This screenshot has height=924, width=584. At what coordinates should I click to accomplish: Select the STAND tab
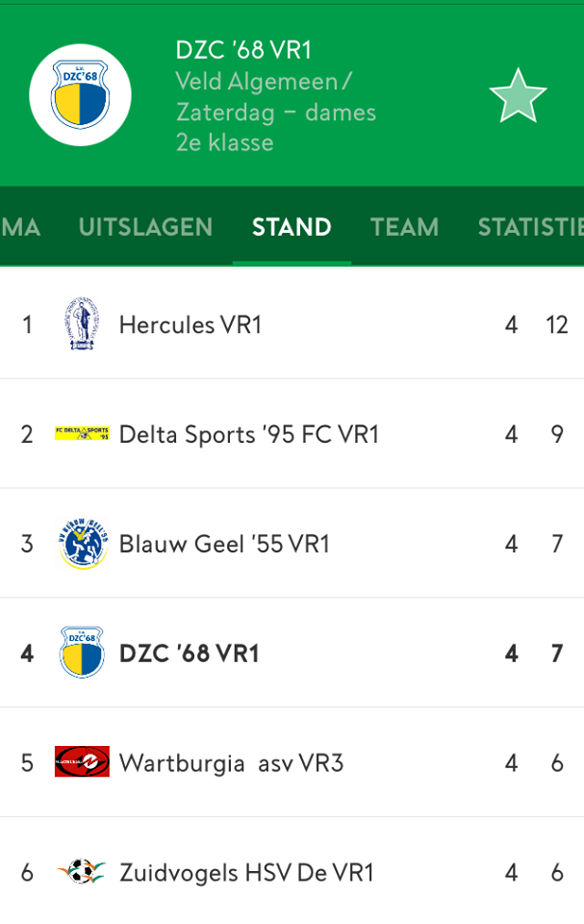point(292,227)
